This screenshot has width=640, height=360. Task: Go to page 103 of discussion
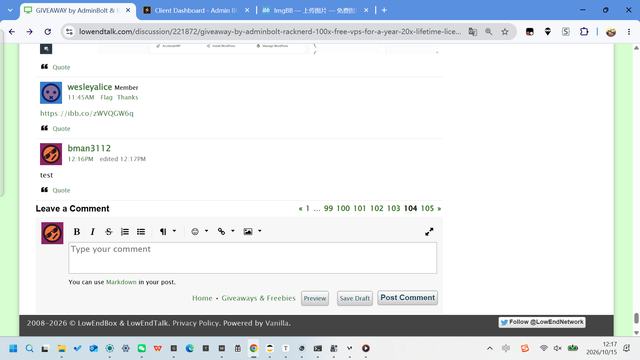(x=393, y=208)
